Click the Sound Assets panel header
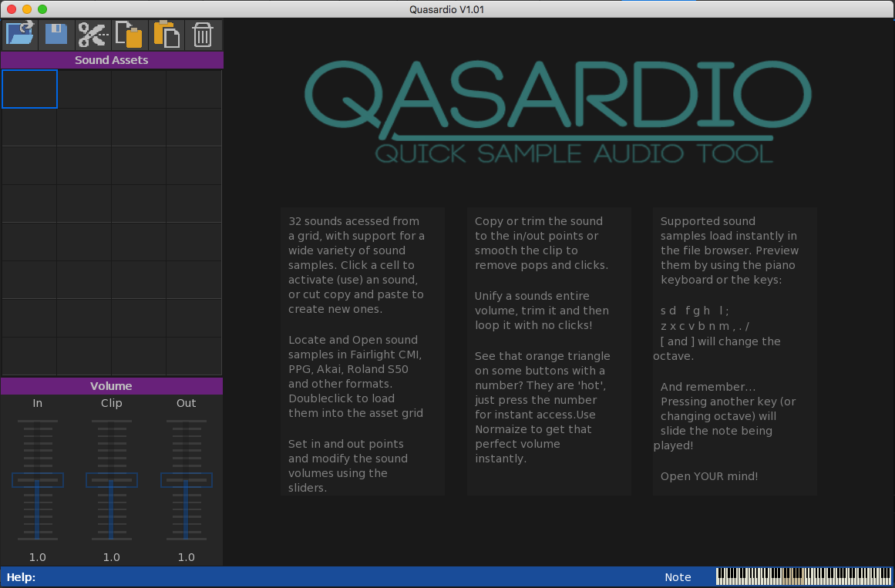 coord(112,60)
